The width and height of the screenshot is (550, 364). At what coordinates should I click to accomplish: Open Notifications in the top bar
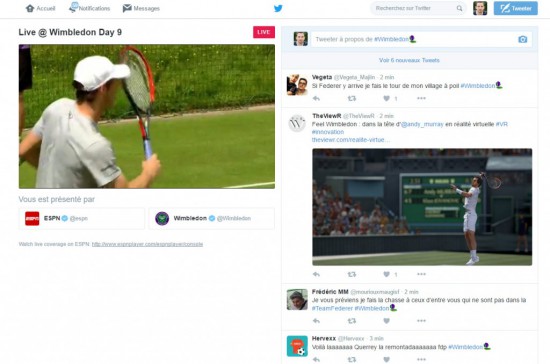point(89,8)
